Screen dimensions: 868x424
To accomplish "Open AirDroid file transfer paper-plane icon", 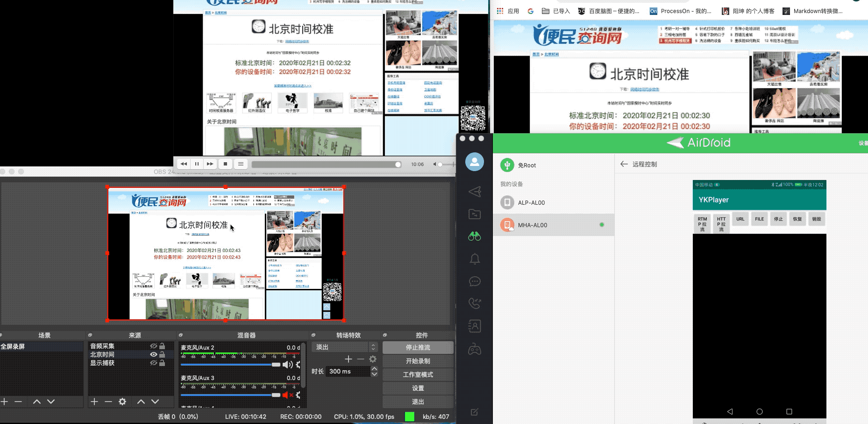I will pos(475,192).
